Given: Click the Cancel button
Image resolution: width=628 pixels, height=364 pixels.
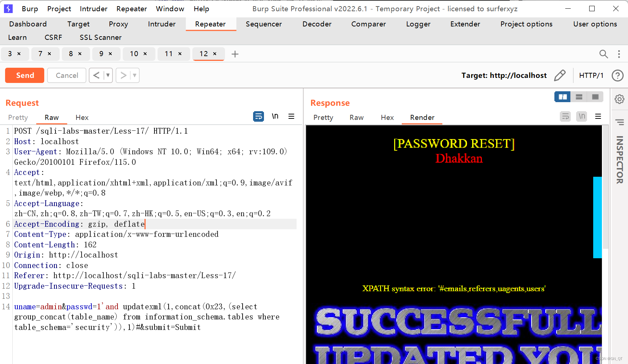Looking at the screenshot, I should (67, 75).
